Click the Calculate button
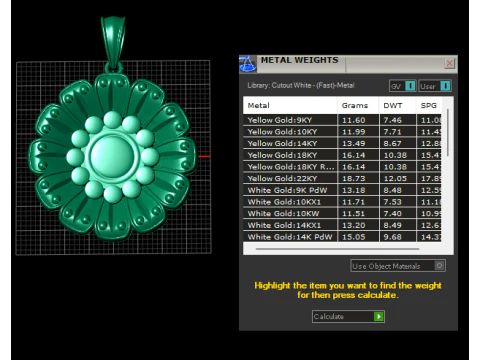The height and width of the screenshot is (360, 480). pos(348,316)
